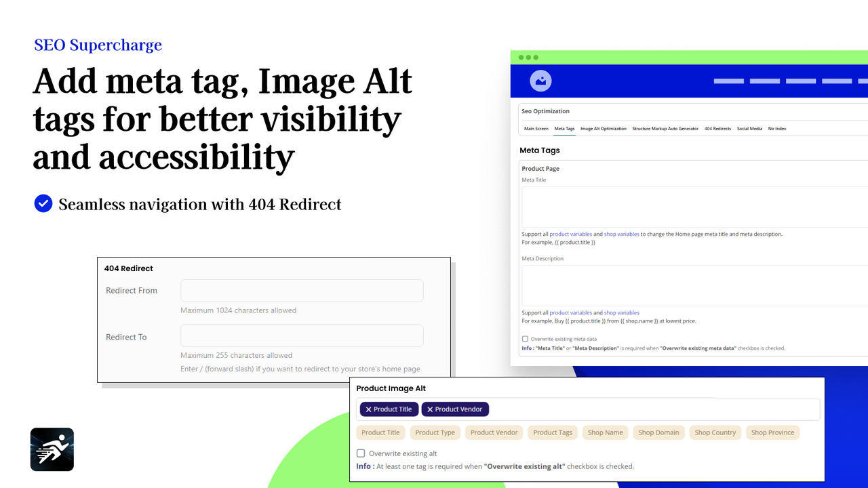Click 'Maximum 1024 characters allowed' hint

[x=239, y=310]
